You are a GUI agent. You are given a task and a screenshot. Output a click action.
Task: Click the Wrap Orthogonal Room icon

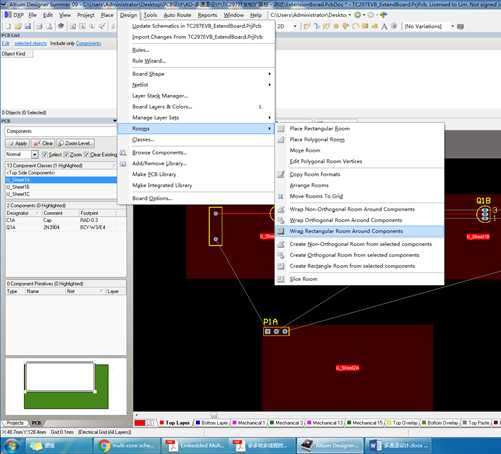point(281,220)
